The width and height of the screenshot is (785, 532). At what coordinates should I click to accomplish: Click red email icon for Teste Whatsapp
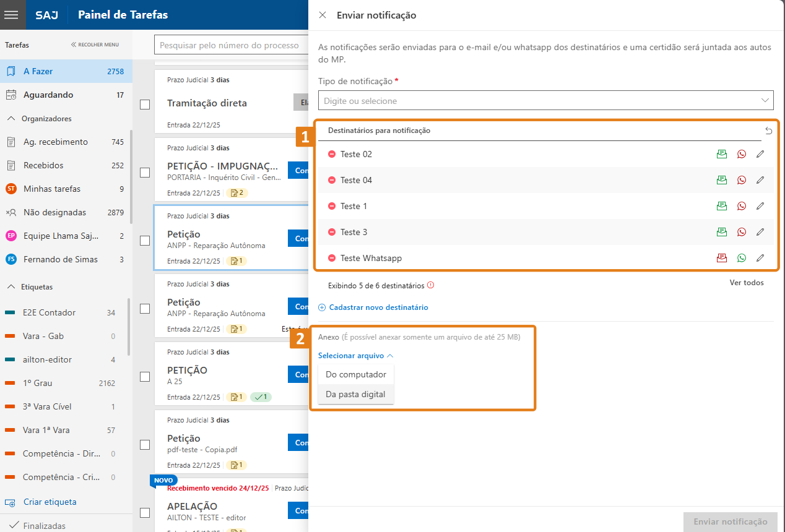coord(721,258)
